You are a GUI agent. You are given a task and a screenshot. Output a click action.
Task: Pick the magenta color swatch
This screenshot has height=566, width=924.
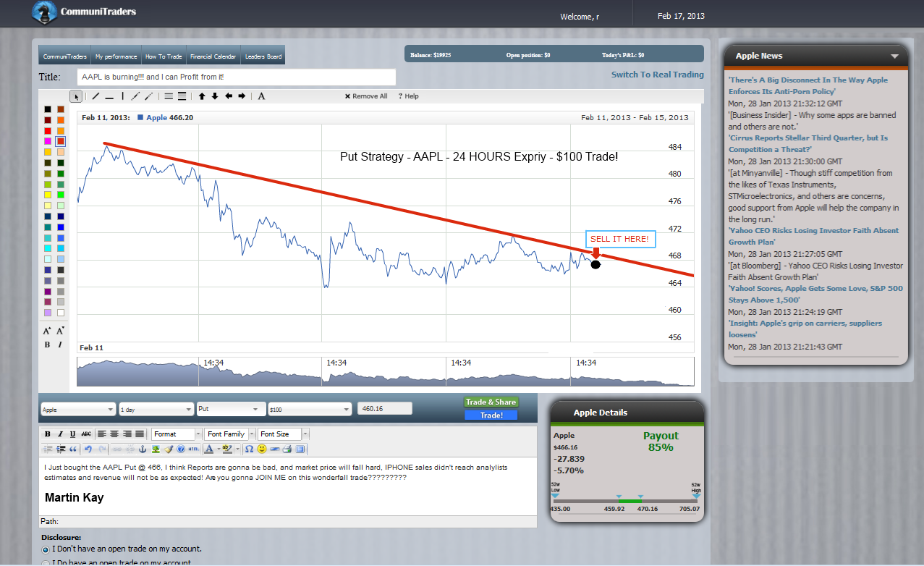pos(48,141)
